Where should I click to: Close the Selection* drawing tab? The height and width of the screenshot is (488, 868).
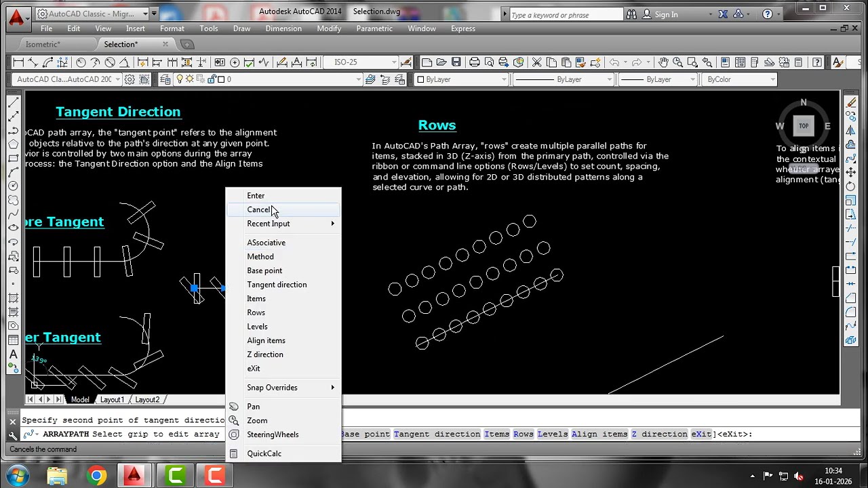(165, 44)
